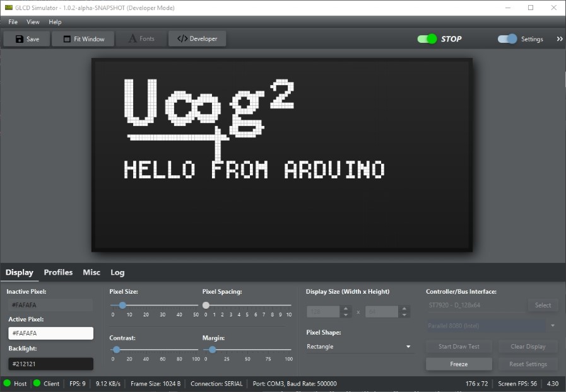Screen dimensions: 566x392
Task: Increase display height with up arrow
Action: [404, 309]
